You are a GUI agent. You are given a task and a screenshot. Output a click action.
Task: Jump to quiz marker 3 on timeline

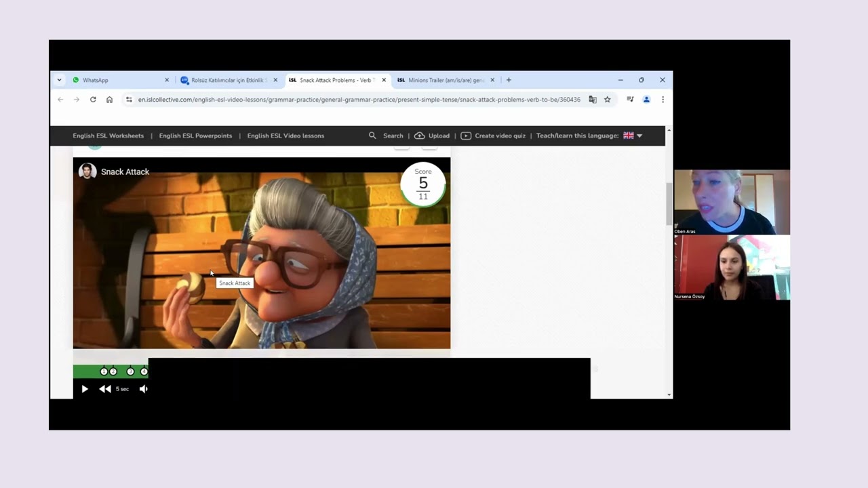[131, 371]
